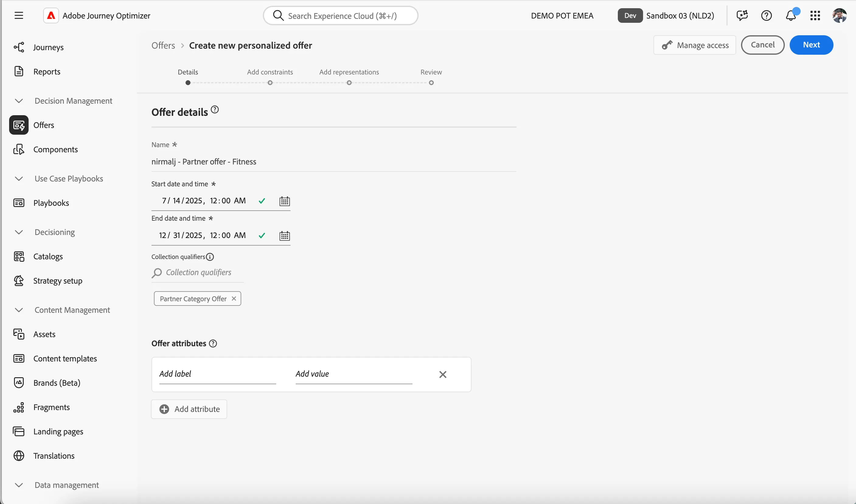Click the Collection qualifiers search field
The image size is (856, 504).
tap(198, 273)
